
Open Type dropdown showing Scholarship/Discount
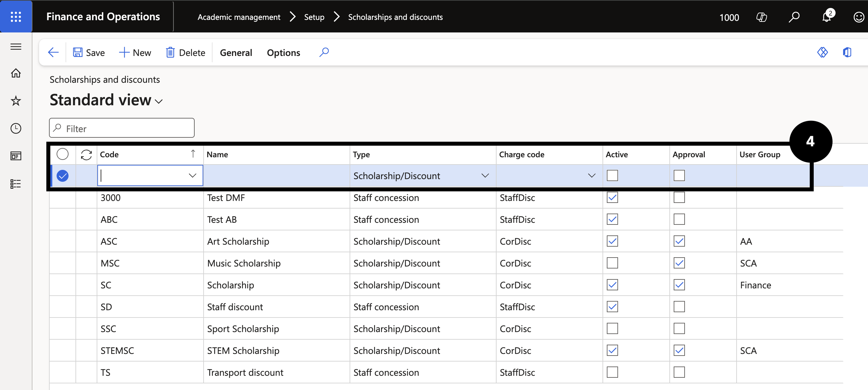(x=485, y=175)
